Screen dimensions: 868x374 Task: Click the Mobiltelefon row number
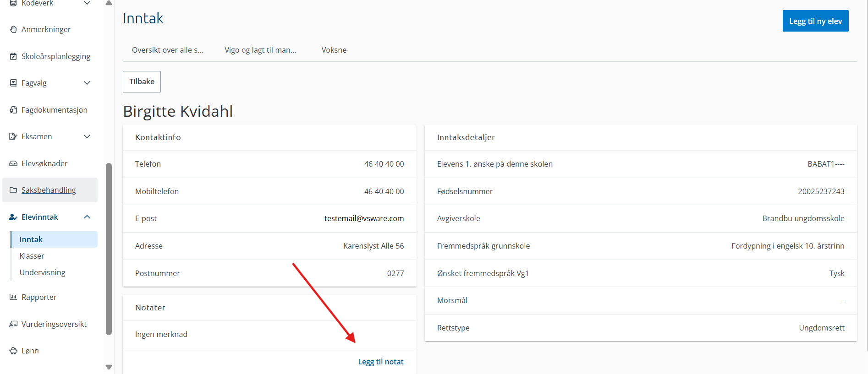pos(384,191)
